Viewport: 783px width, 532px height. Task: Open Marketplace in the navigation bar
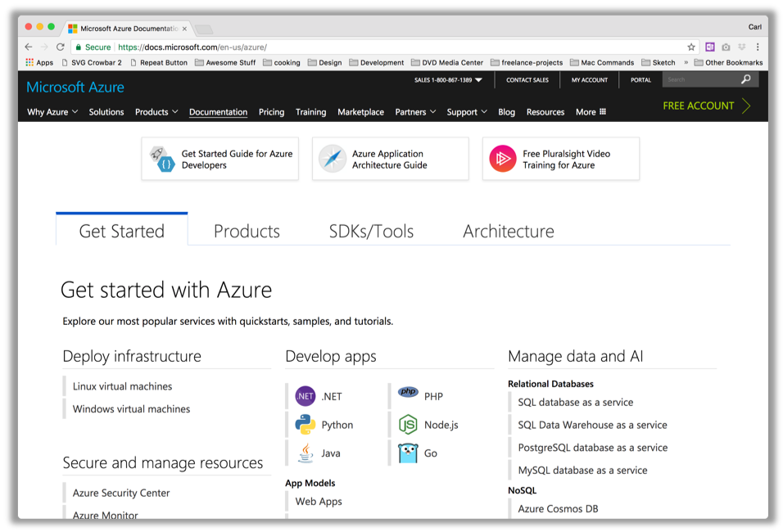click(360, 112)
